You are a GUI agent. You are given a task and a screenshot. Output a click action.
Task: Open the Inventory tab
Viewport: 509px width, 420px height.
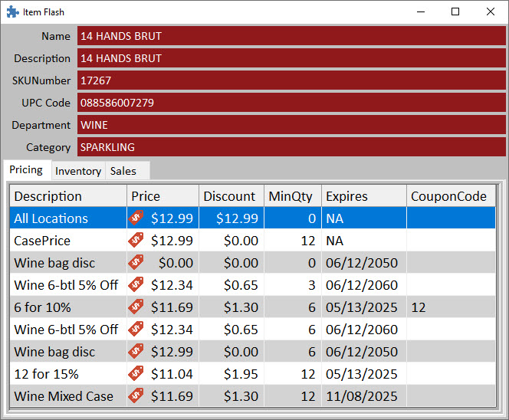(78, 171)
